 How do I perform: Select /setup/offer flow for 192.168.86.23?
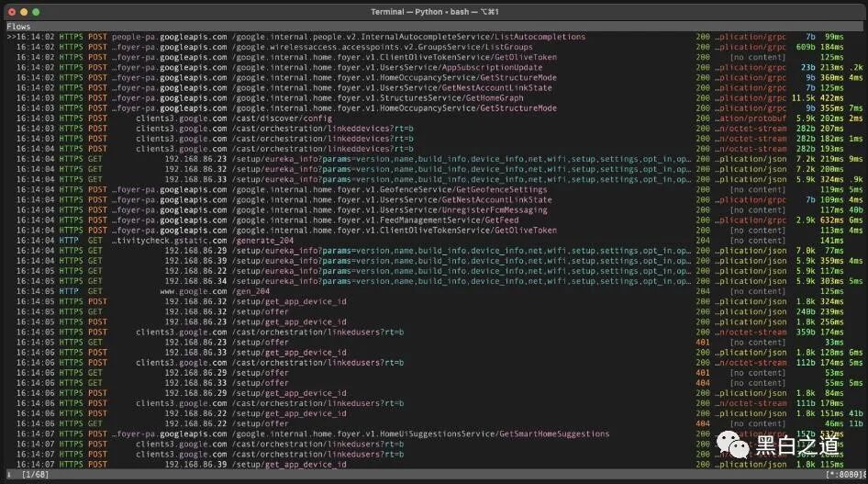pyautogui.click(x=434, y=343)
